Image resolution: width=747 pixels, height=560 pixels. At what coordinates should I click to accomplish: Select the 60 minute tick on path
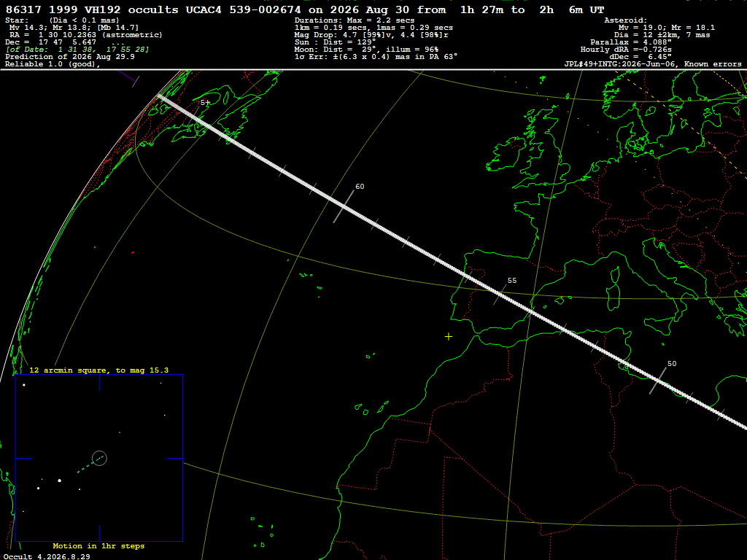[344, 206]
